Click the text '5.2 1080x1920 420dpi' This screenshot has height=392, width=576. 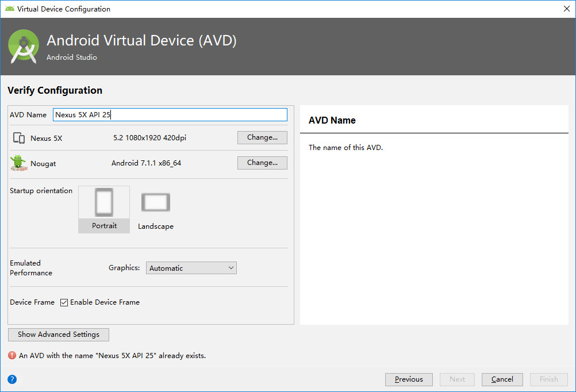click(149, 138)
